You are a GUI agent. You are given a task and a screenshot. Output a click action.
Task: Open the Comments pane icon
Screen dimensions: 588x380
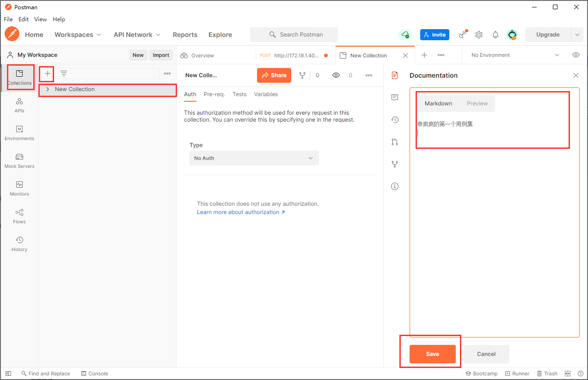click(x=395, y=98)
